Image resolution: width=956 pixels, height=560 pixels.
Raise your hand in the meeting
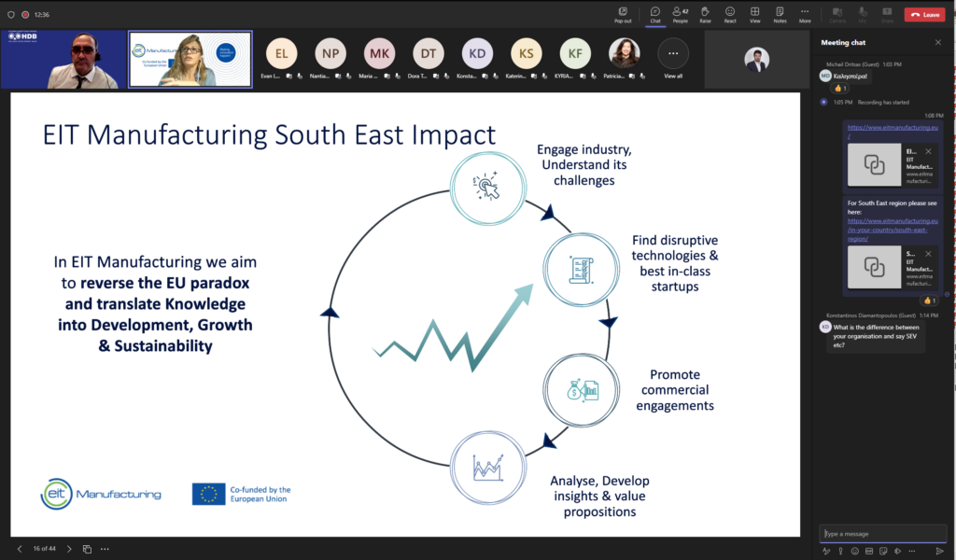click(x=705, y=15)
